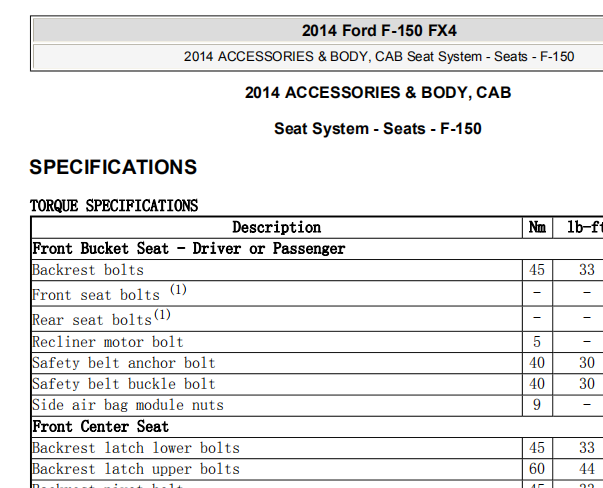Click the '2014 ACCESSORIES & BODY, CAB' centered heading
The height and width of the screenshot is (488, 603).
pos(378,93)
